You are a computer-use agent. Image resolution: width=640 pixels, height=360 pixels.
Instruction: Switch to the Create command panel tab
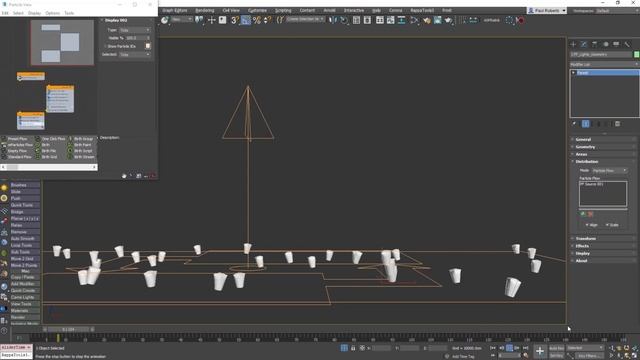pyautogui.click(x=573, y=44)
